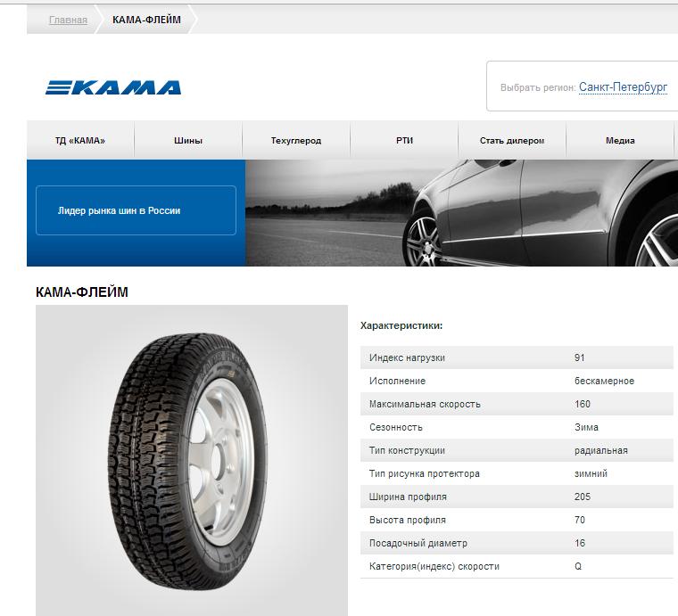678x616 pixels.
Task: Click the tread value зимний
Action: tap(591, 474)
